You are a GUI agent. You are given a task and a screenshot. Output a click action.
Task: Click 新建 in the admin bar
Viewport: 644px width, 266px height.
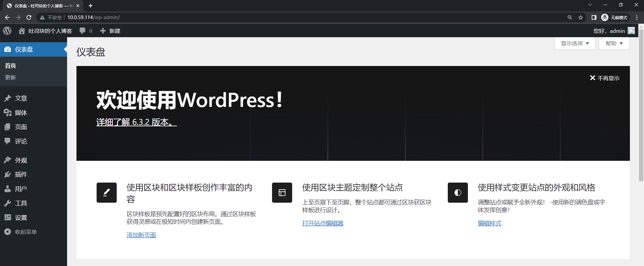(115, 31)
